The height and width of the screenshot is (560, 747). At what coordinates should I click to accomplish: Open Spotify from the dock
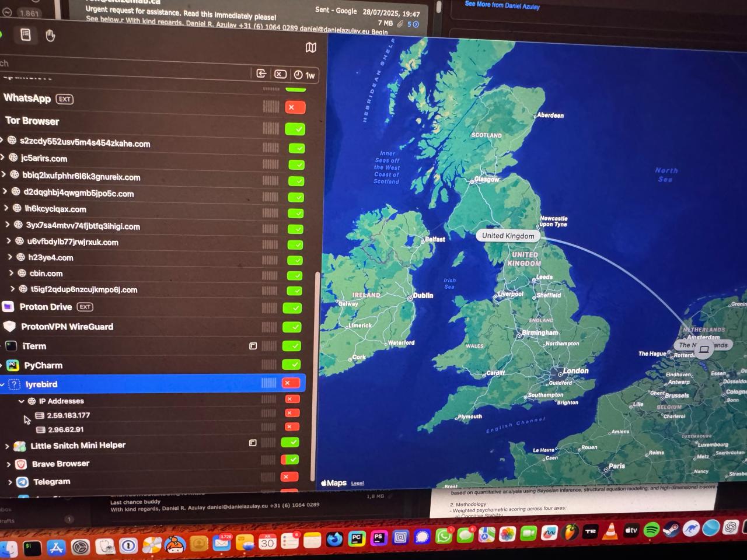651,530
